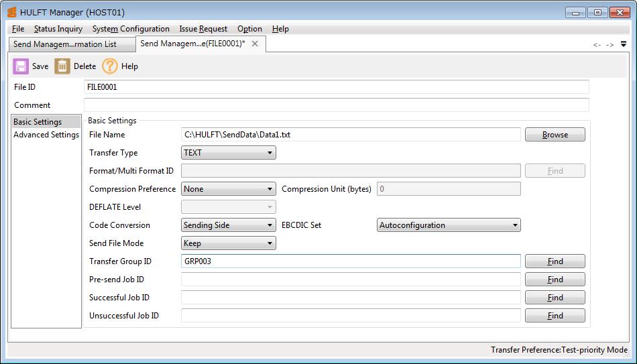Image resolution: width=637 pixels, height=364 pixels.
Task: Click the Help question mark icon
Action: pos(110,66)
